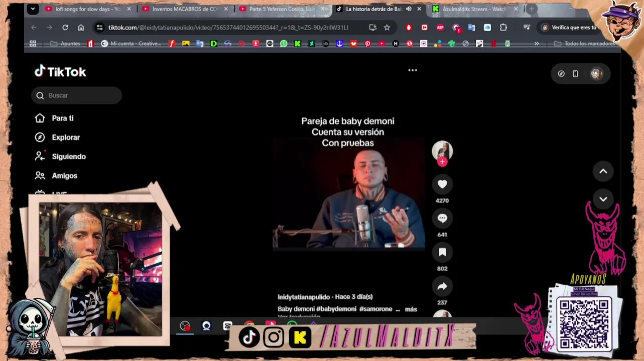Open the ABP adblock extension
The height and width of the screenshot is (361, 644).
coord(440,28)
